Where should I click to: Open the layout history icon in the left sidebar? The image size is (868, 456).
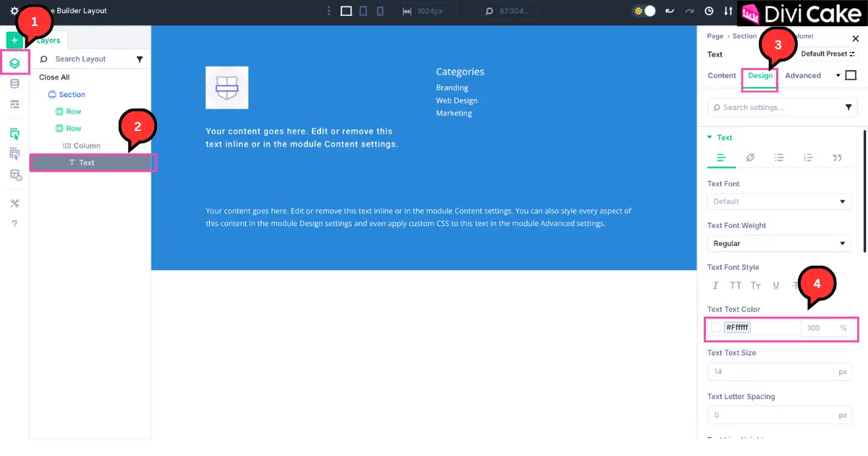[x=14, y=174]
